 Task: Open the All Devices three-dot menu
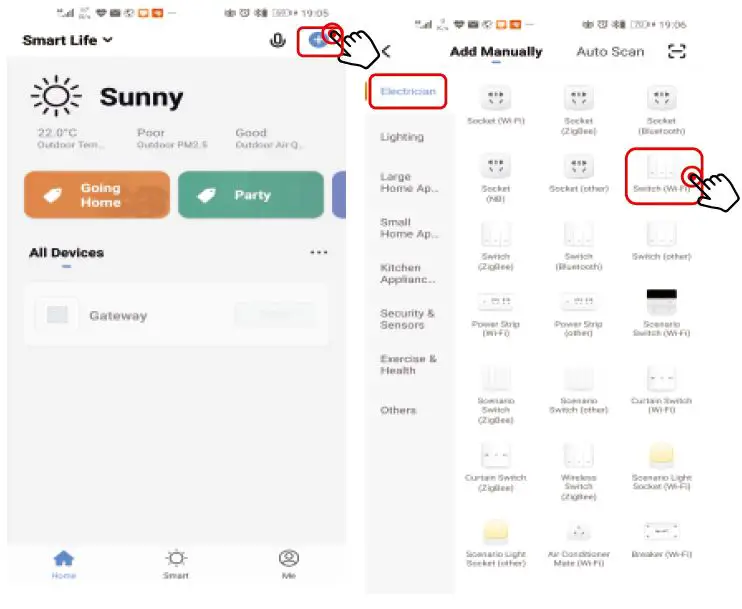(319, 252)
